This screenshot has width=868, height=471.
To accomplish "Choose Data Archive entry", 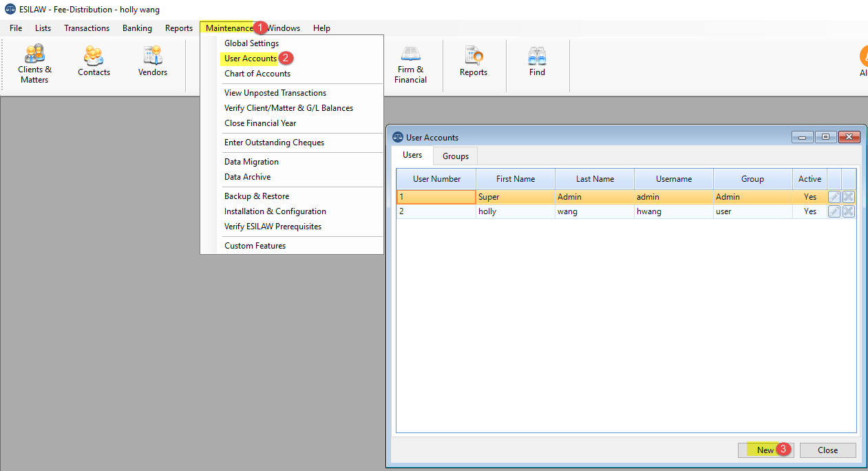I will coord(247,177).
